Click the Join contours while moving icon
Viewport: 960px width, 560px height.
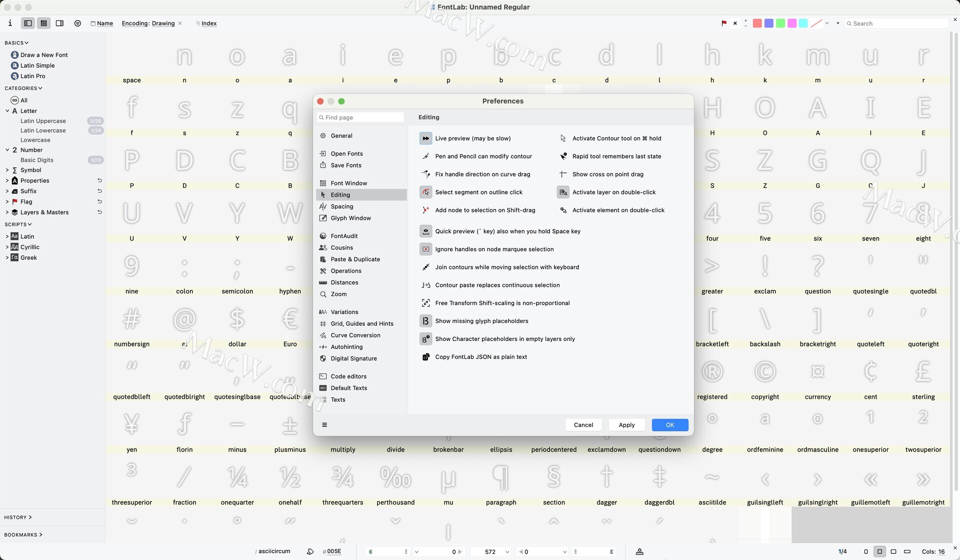point(425,267)
